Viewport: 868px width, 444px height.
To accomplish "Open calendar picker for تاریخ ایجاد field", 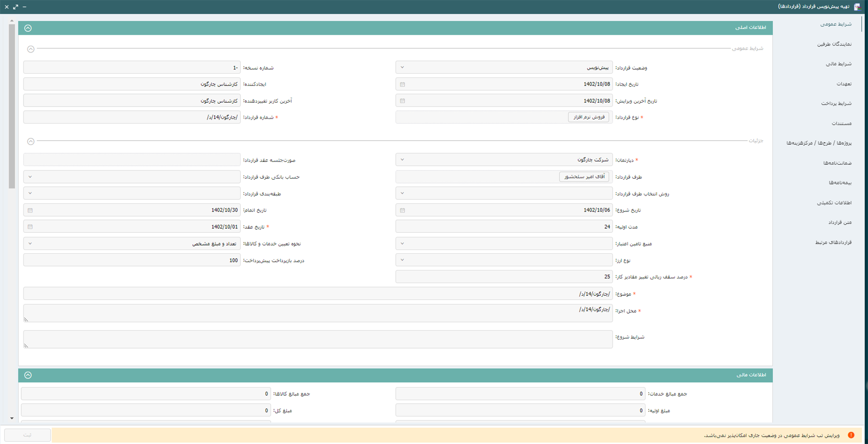I will (x=402, y=85).
